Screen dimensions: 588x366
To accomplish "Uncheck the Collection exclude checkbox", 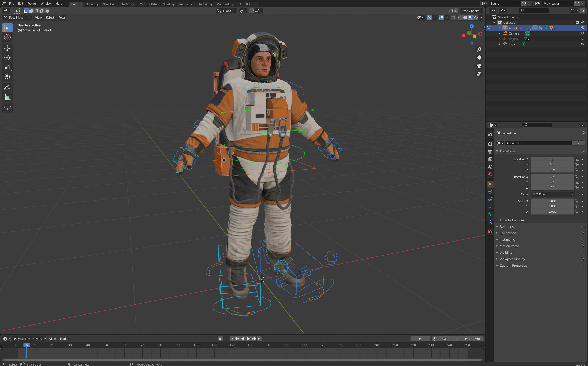I will [577, 22].
